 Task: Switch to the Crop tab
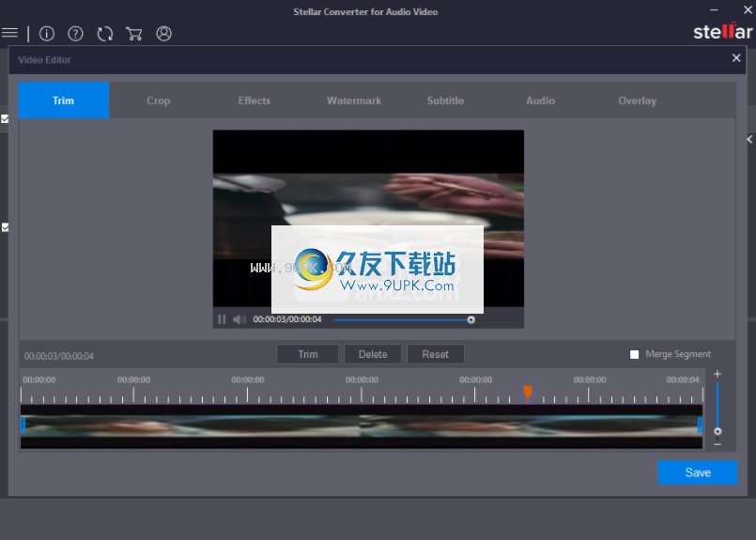click(158, 100)
